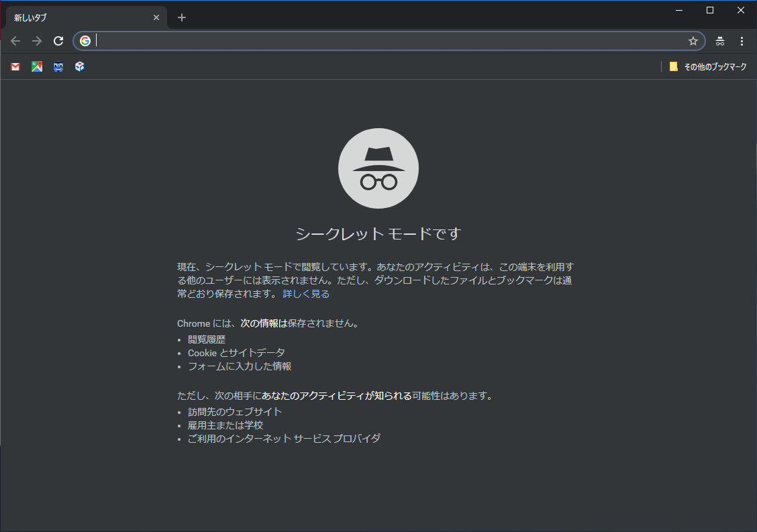Open Gmail from the bookmarks bar

(x=15, y=66)
